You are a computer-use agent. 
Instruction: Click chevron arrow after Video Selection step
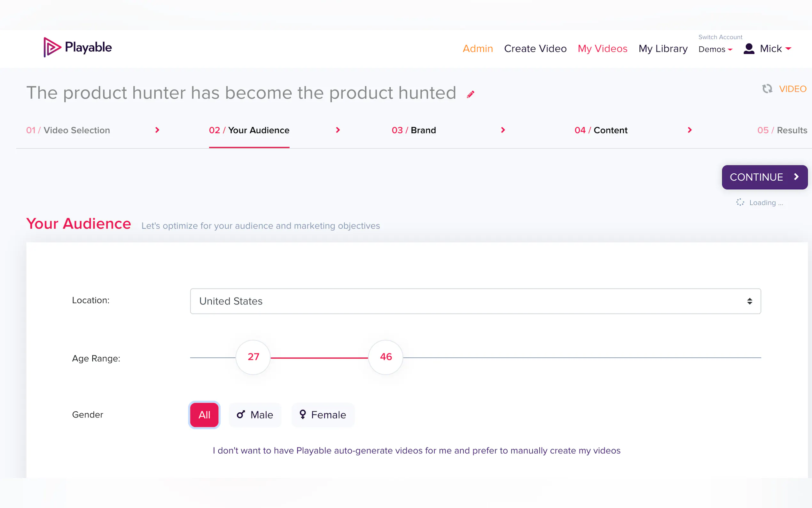tap(157, 130)
